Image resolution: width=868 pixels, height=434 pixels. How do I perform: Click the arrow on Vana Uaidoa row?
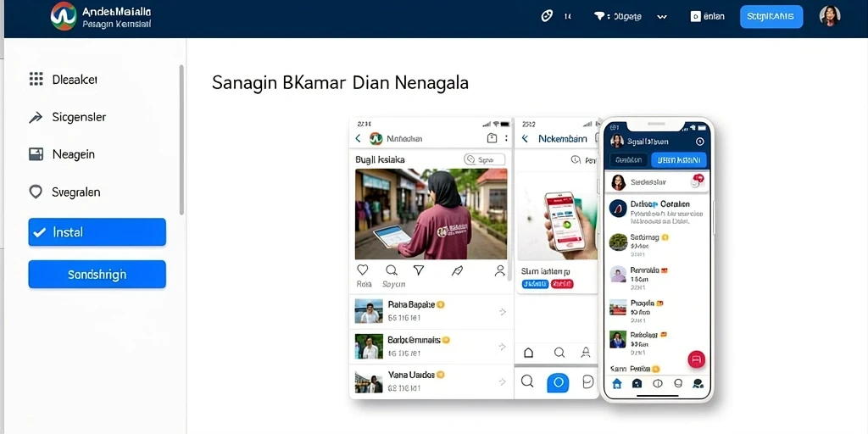pyautogui.click(x=502, y=381)
